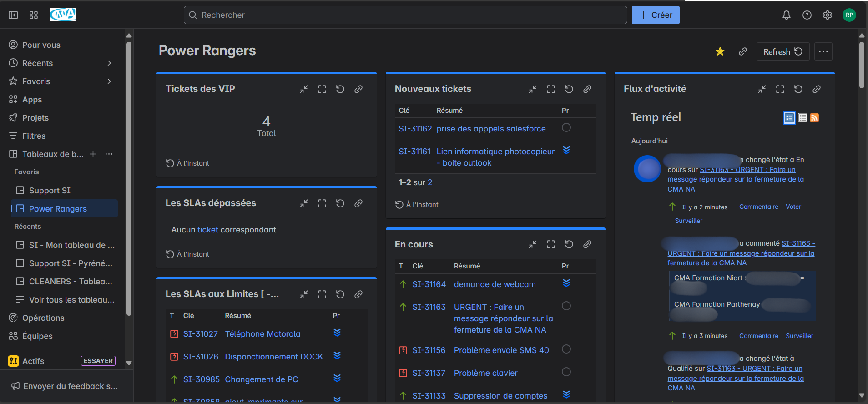Image resolution: width=868 pixels, height=404 pixels.
Task: Expand the Récents sidebar chevron
Action: tap(109, 63)
